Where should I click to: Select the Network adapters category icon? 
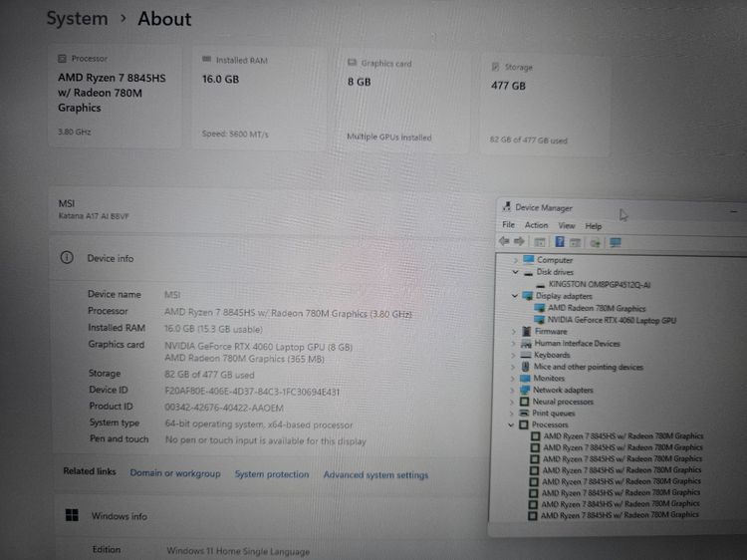click(x=525, y=390)
